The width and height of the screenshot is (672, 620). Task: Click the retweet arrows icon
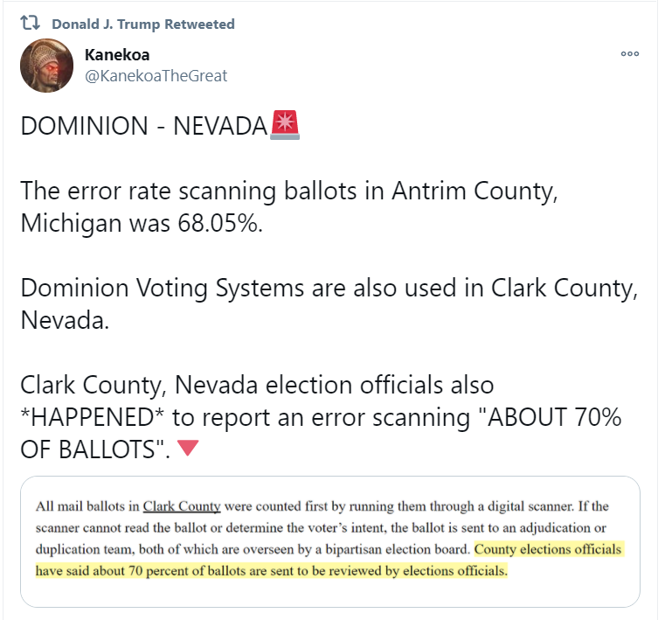31,24
